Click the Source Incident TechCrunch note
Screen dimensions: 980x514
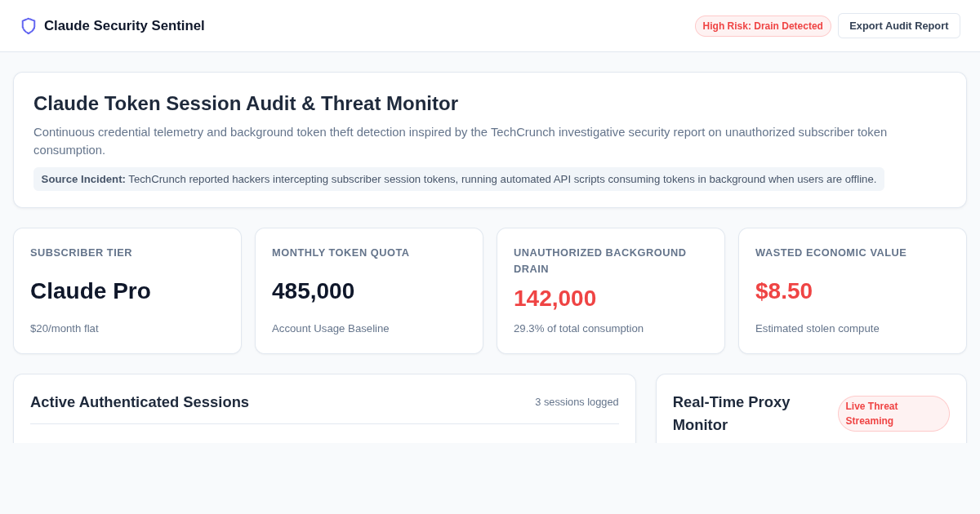pos(459,179)
